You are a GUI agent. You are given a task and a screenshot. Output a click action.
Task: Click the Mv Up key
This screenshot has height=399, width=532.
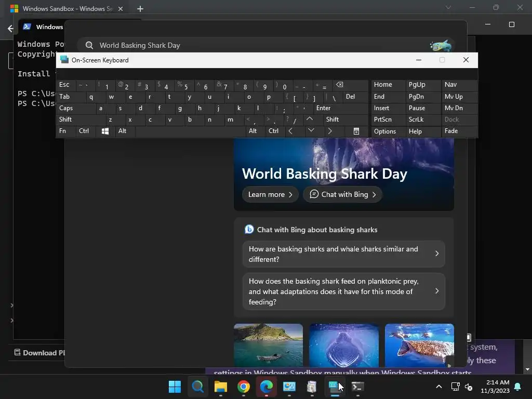click(460, 97)
